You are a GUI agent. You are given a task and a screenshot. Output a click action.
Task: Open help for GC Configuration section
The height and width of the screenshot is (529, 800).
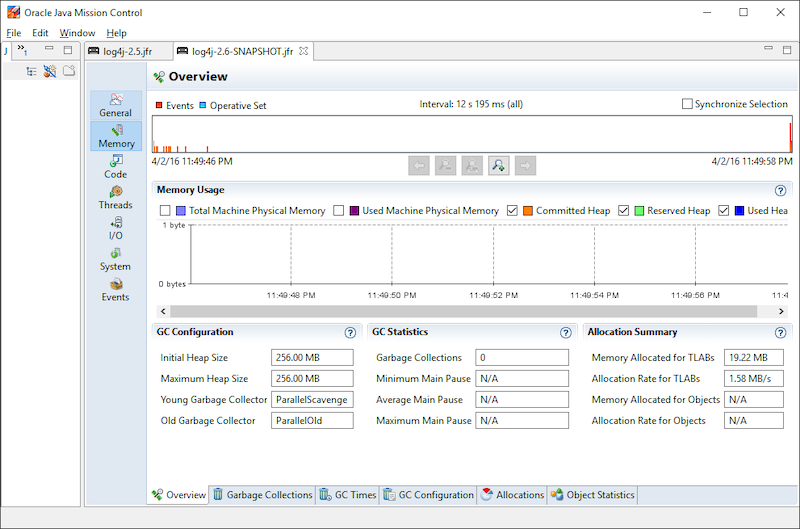(x=350, y=333)
